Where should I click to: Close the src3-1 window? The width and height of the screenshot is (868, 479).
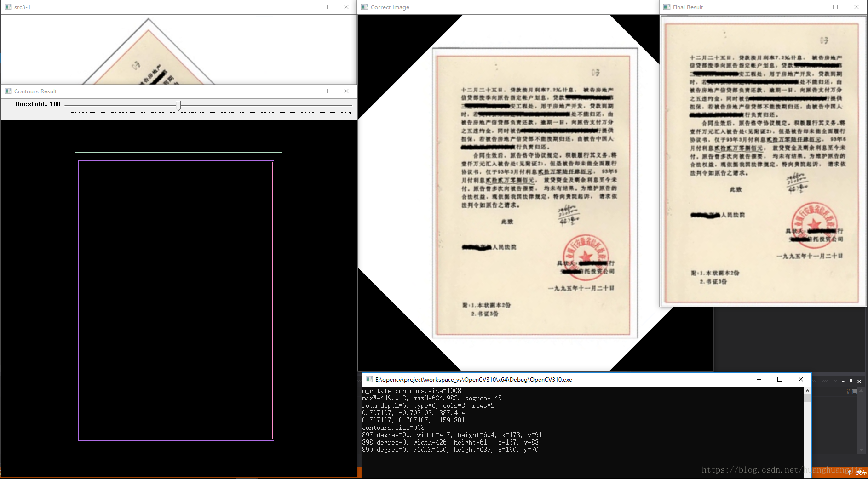346,7
